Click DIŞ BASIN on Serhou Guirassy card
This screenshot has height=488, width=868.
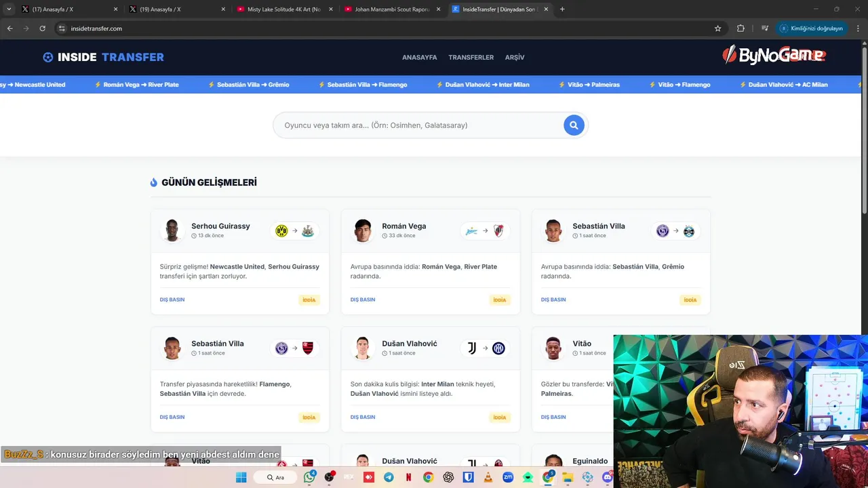(172, 300)
